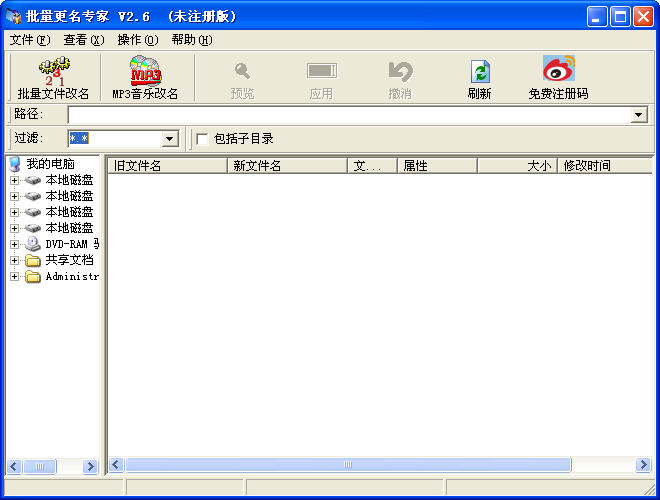Open the 帮助(H) menu

tap(192, 40)
